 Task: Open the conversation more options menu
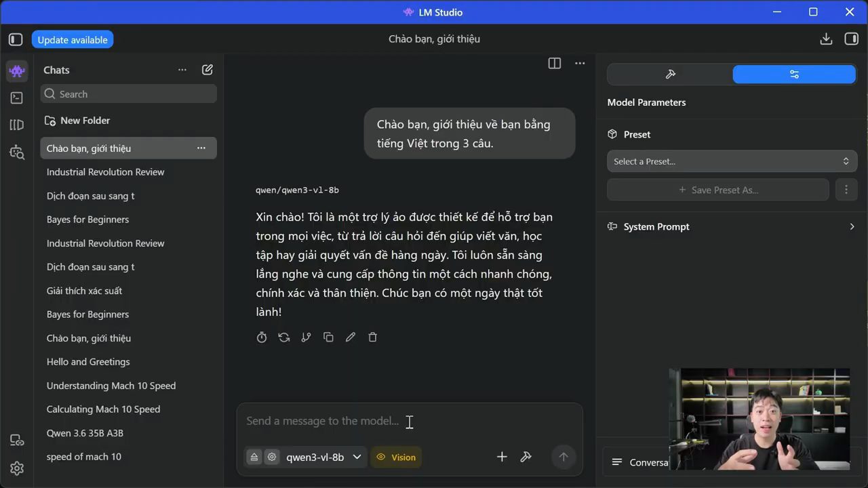(x=580, y=63)
